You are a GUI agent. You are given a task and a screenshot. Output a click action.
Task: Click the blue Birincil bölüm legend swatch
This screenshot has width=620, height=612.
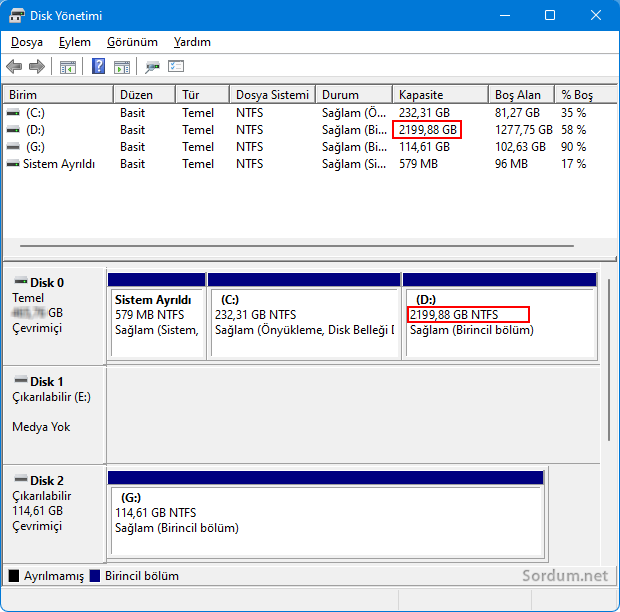click(x=95, y=576)
